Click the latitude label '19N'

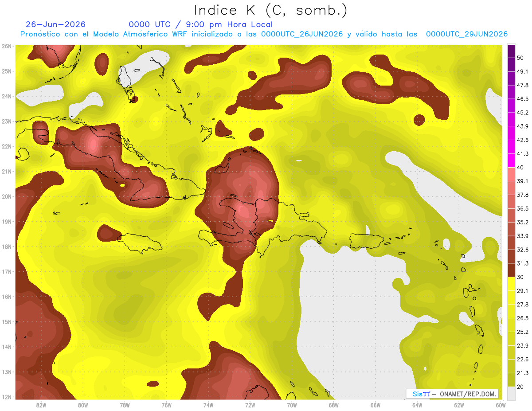7,222
